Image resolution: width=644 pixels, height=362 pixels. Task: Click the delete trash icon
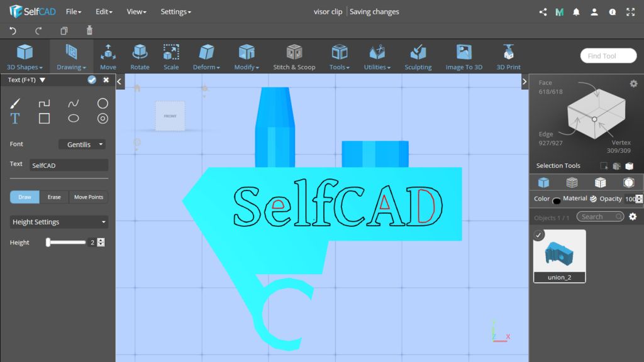[89, 30]
